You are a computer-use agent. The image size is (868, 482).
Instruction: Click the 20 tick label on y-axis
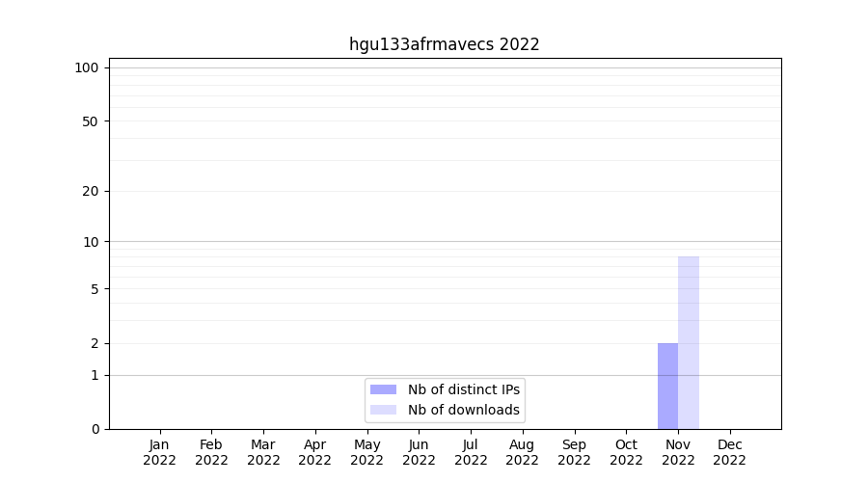[91, 191]
